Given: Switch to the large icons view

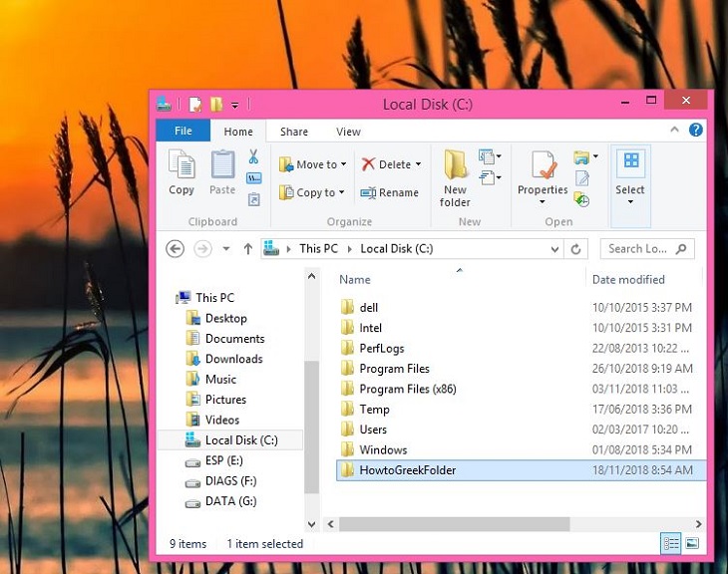Looking at the screenshot, I should [x=692, y=543].
